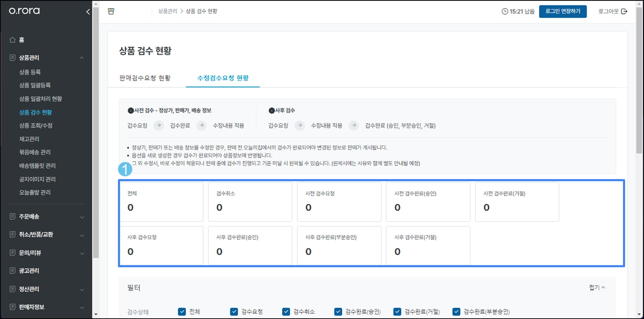The height and width of the screenshot is (319, 644).
Task: Click the 상품관리 breadcrumb link
Action: [x=168, y=11]
